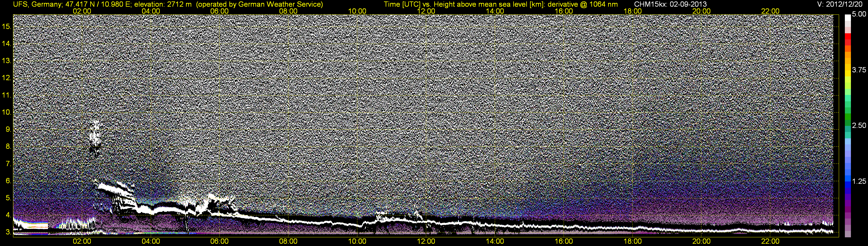Click top time axis label 06:00
This screenshot has width=868, height=246.
click(x=219, y=11)
